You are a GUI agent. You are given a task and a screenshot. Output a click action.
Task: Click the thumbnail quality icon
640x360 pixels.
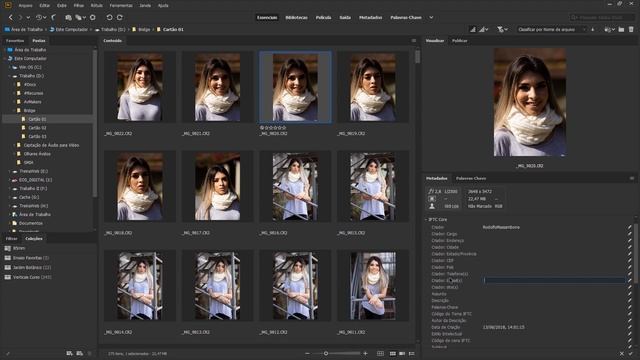click(x=473, y=29)
